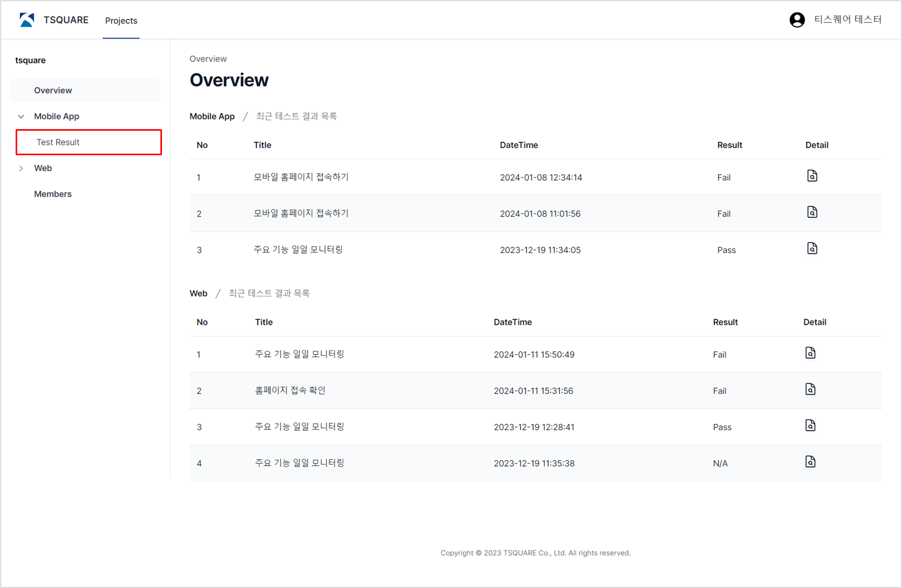Open detail for Web 2024-01-11 15:50:49 result
This screenshot has width=902, height=588.
pyautogui.click(x=810, y=353)
